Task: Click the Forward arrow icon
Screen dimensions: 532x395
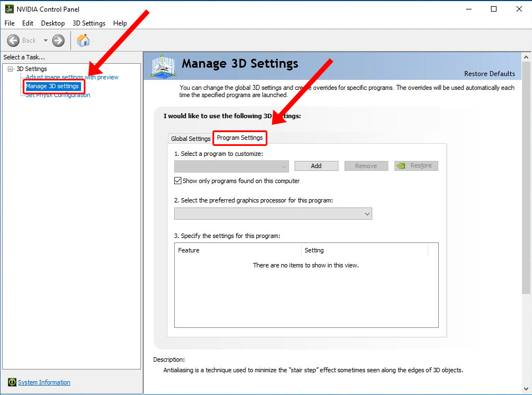Action: coord(58,40)
